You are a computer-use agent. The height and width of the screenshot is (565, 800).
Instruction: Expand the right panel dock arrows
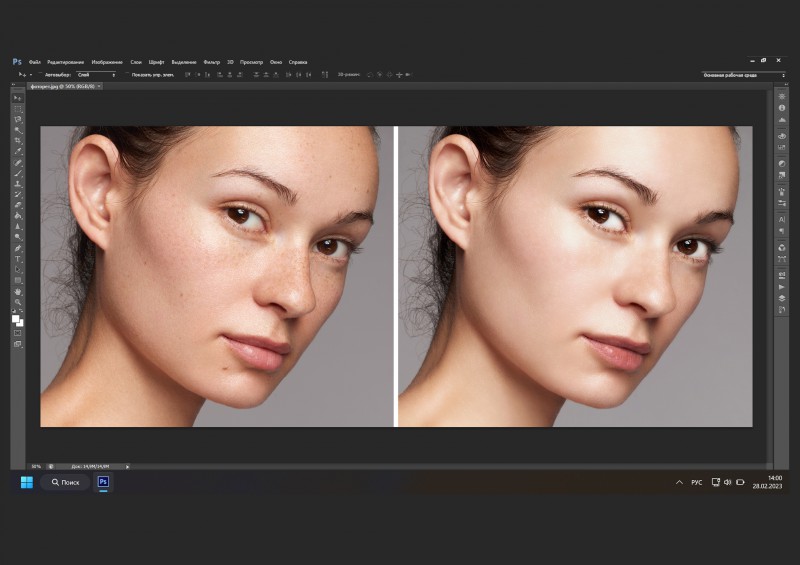coord(784,85)
